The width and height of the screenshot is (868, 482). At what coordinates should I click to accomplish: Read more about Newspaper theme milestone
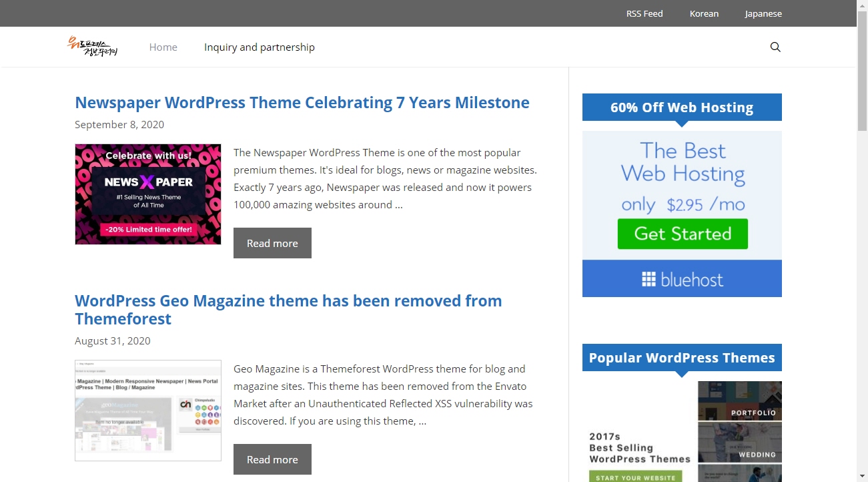click(272, 243)
